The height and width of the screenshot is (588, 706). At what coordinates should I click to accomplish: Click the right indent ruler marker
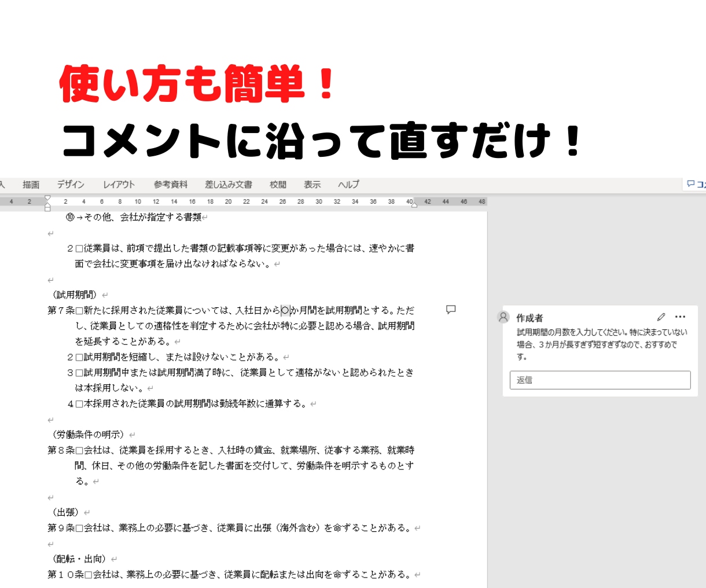pyautogui.click(x=414, y=204)
